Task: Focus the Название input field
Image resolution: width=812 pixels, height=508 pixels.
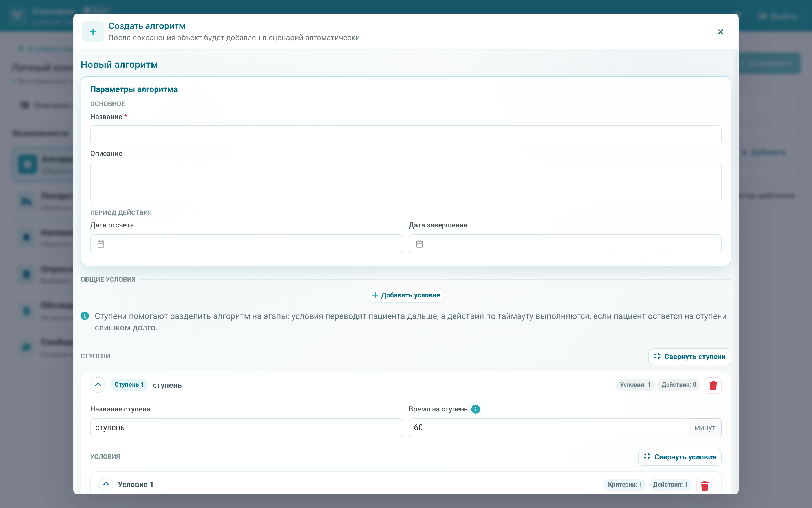Action: pyautogui.click(x=406, y=135)
